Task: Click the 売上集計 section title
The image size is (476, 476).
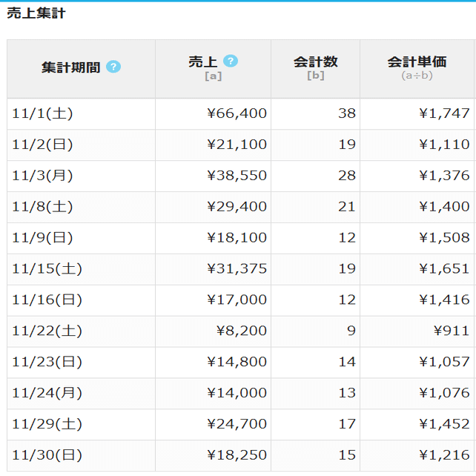Action: point(36,13)
